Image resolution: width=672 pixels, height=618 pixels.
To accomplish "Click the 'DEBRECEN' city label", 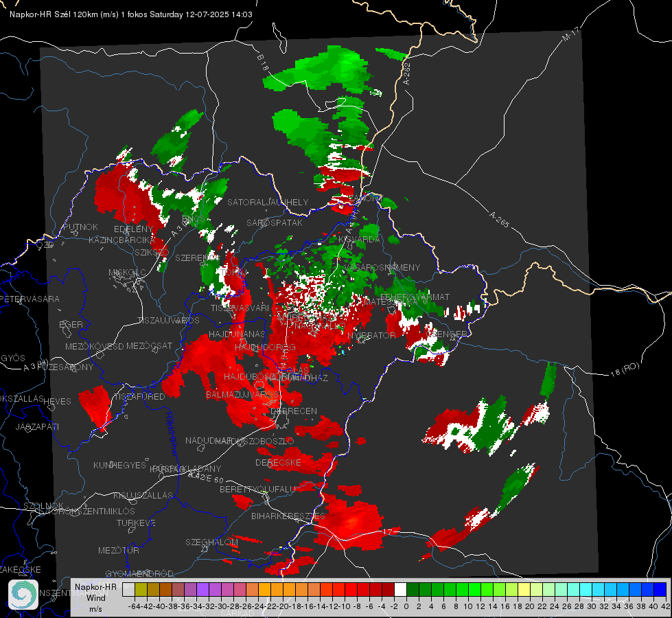I will [x=294, y=411].
